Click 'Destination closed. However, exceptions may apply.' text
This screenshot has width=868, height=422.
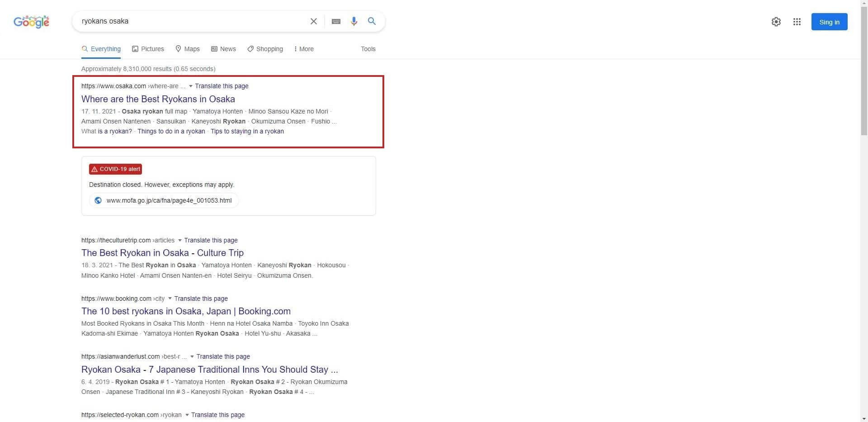click(161, 185)
